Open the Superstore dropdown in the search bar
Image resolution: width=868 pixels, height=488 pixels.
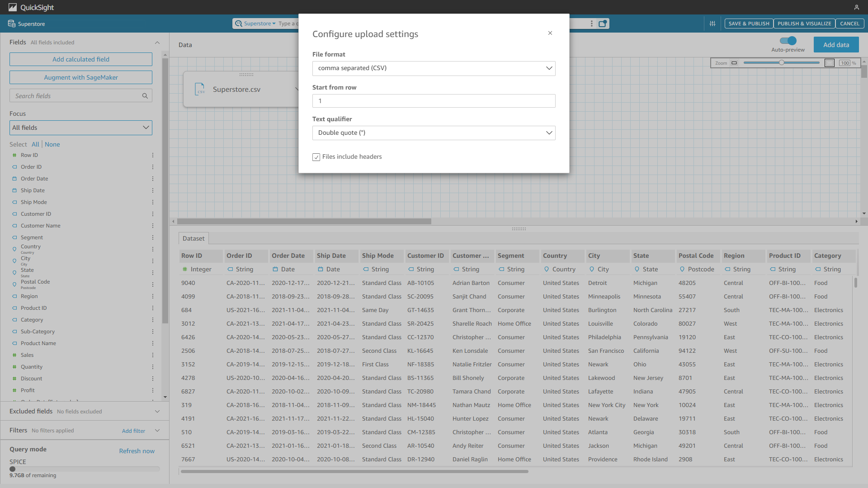(x=259, y=24)
